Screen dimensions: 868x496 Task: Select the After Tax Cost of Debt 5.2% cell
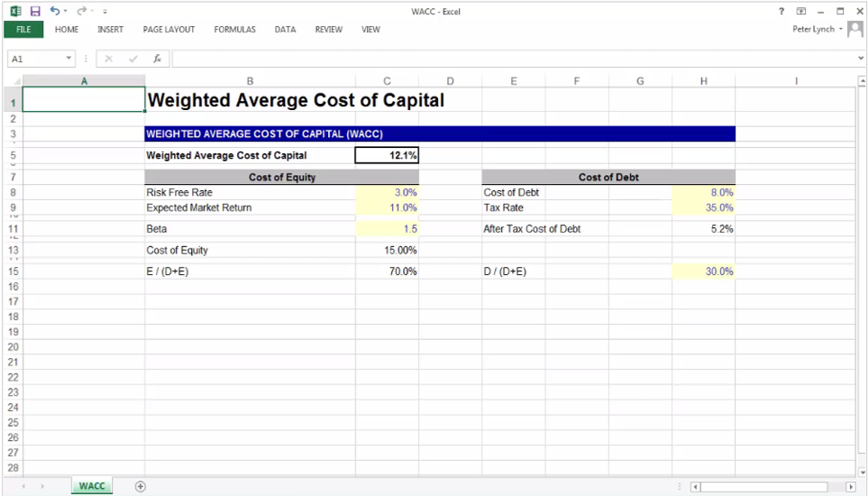point(704,229)
